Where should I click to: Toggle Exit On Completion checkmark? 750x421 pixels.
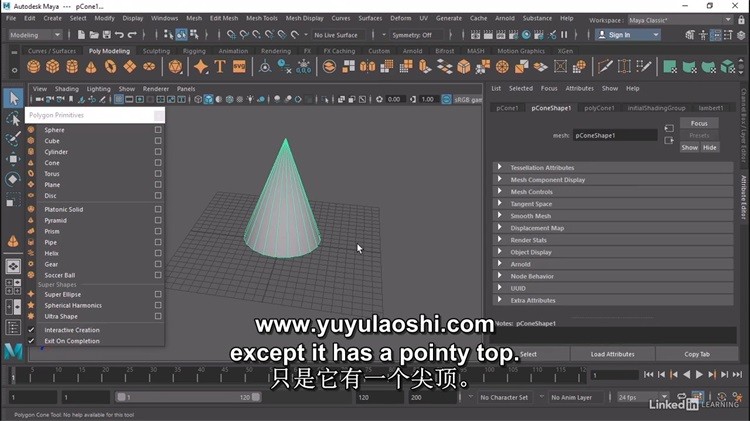coord(31,341)
